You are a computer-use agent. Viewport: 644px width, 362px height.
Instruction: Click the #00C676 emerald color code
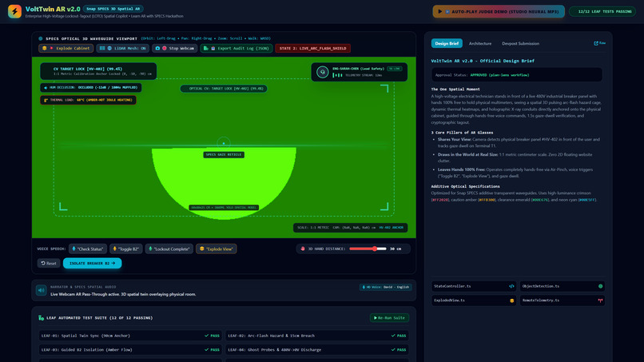(539, 200)
